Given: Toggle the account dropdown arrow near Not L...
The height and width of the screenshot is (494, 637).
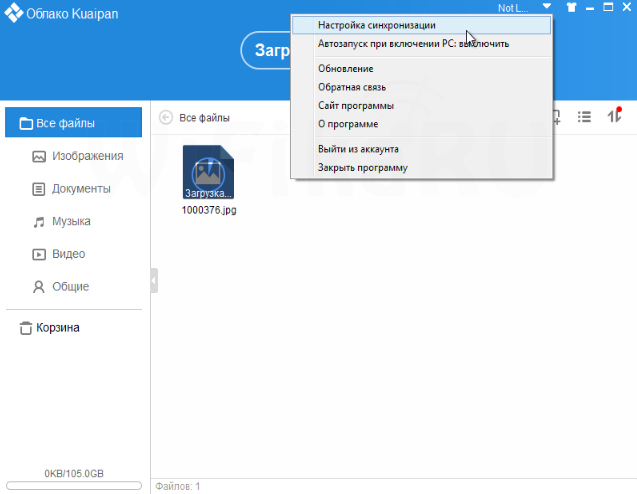Looking at the screenshot, I should click(547, 8).
